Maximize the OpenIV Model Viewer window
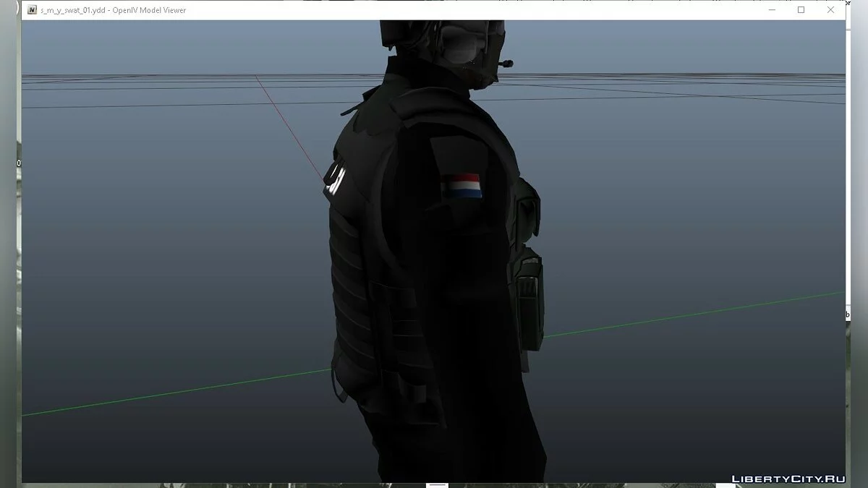 (801, 10)
